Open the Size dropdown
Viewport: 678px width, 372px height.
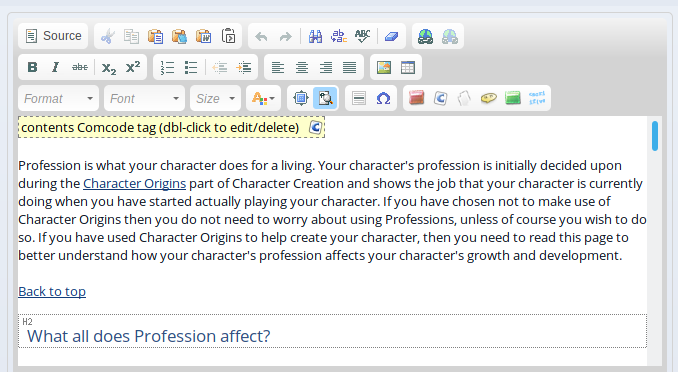(215, 99)
